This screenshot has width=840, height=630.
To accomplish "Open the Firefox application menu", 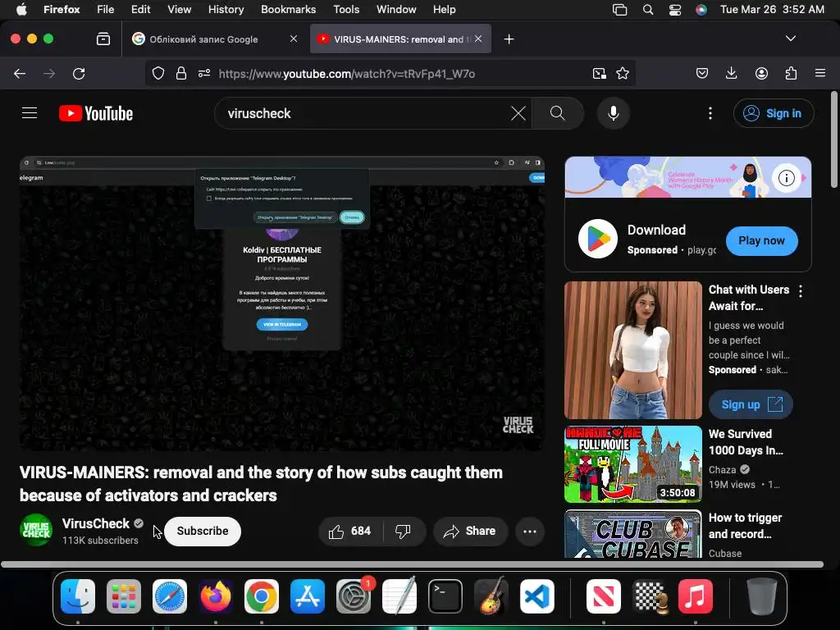I will (x=820, y=73).
